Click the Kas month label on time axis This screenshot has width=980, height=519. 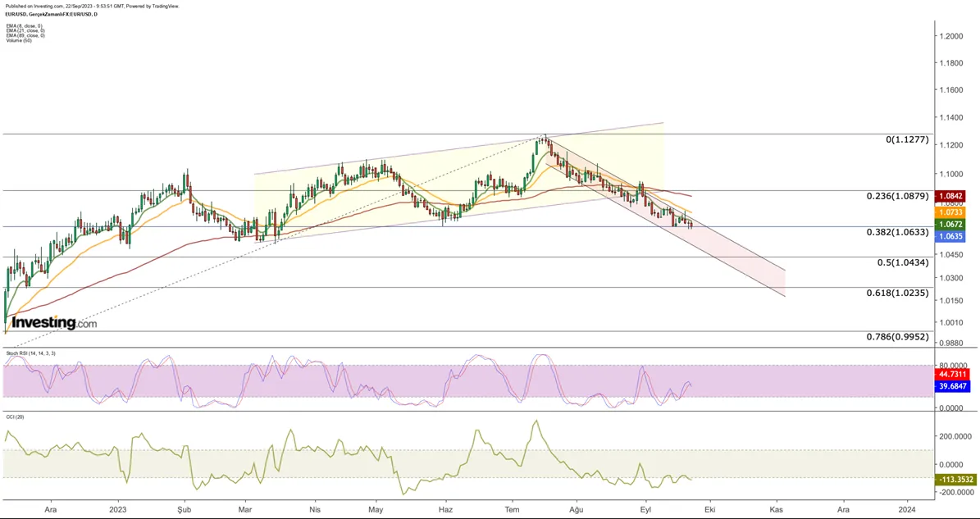[777, 510]
